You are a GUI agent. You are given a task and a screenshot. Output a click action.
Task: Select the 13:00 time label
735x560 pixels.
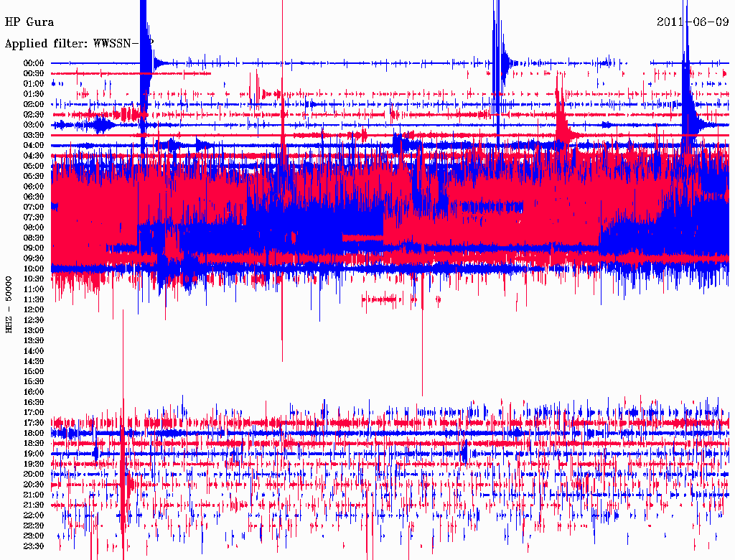[x=34, y=330]
